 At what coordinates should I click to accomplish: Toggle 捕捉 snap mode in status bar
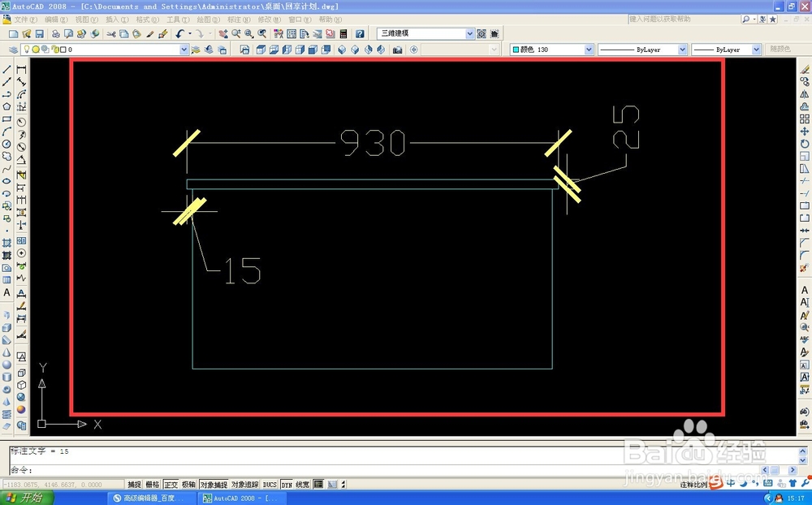(134, 485)
